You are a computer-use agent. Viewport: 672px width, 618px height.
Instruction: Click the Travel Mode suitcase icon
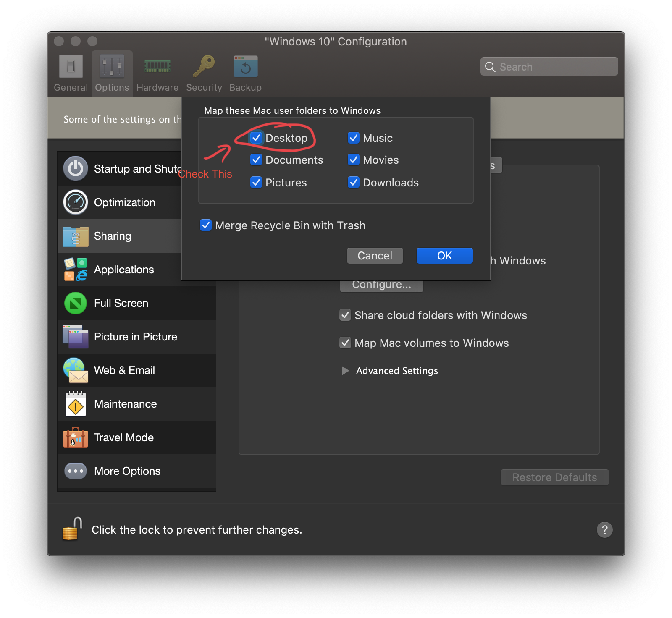(x=76, y=437)
